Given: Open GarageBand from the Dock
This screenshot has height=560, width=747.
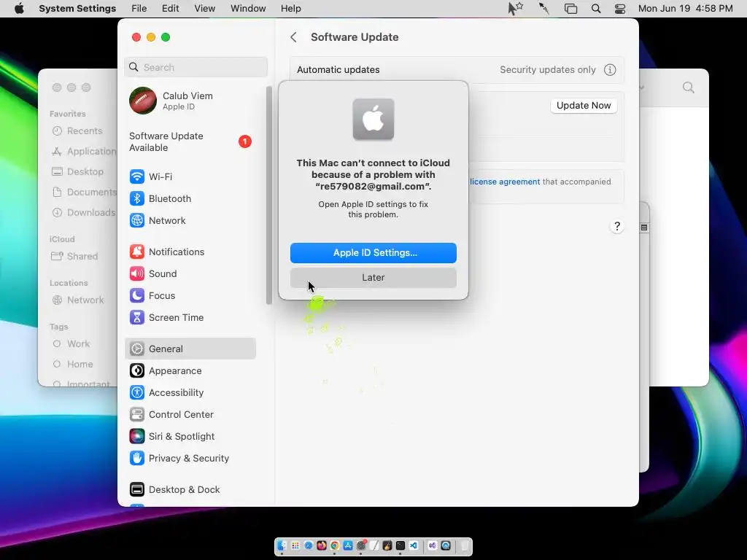Looking at the screenshot, I should point(387,545).
